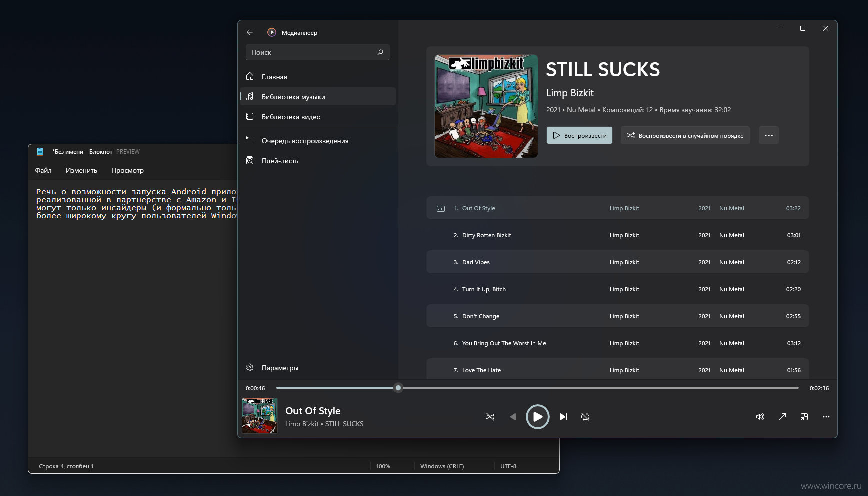Open Файл menu in Notepad
The width and height of the screenshot is (868, 496).
[43, 170]
